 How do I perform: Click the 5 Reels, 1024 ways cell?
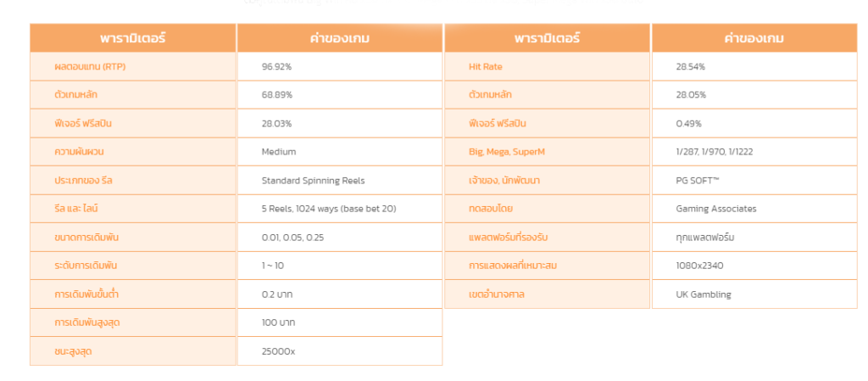[x=340, y=209]
